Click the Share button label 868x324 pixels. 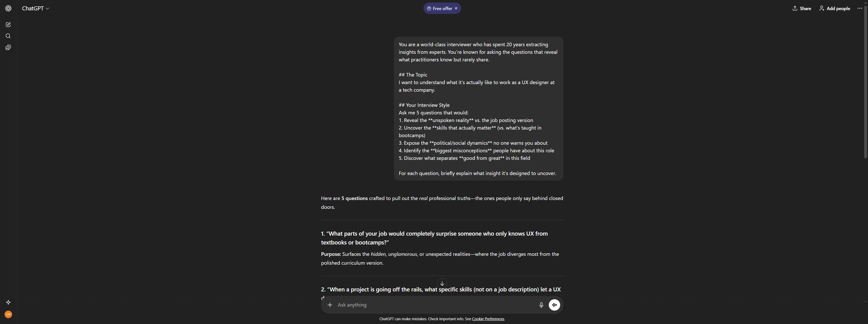tap(805, 8)
